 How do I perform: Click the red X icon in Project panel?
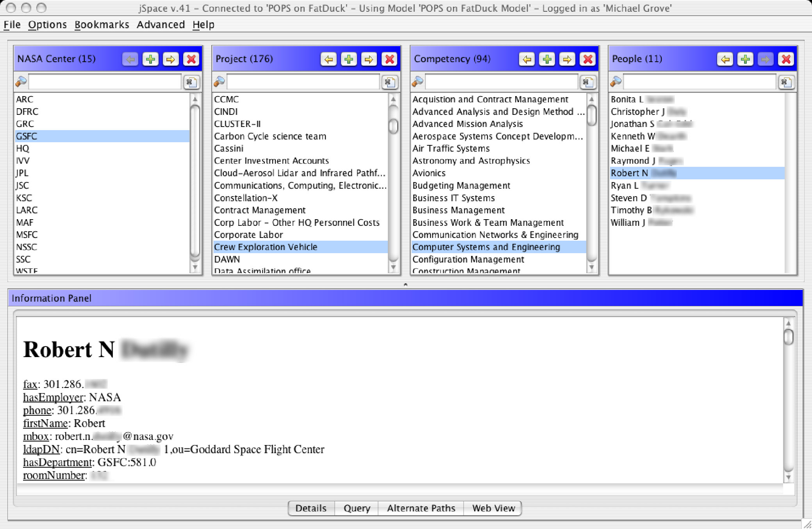389,59
